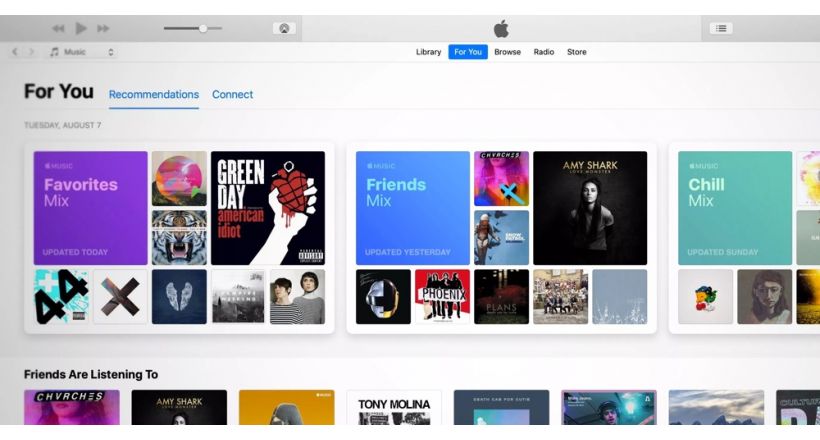The image size is (820, 440).
Task: Open the colorful fruit album in Chill Mix
Action: (x=705, y=297)
